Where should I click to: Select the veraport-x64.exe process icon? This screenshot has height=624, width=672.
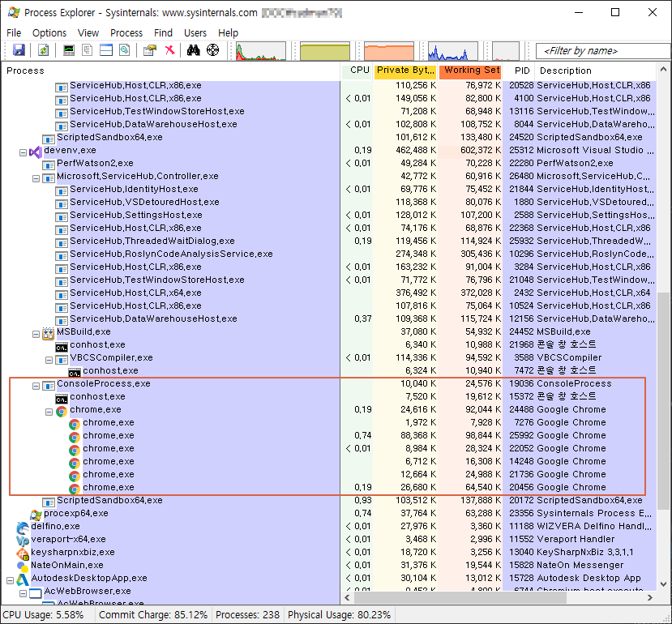pyautogui.click(x=22, y=541)
